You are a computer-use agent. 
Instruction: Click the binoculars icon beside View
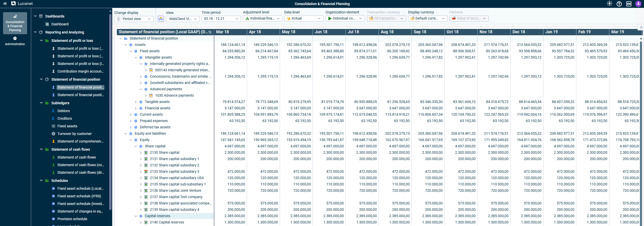[x=161, y=19]
